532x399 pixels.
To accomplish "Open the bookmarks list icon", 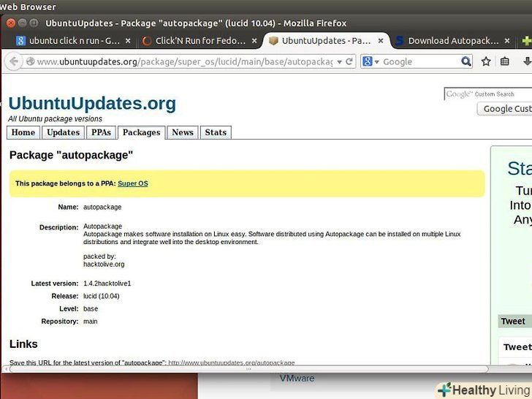I will pyautogui.click(x=504, y=61).
